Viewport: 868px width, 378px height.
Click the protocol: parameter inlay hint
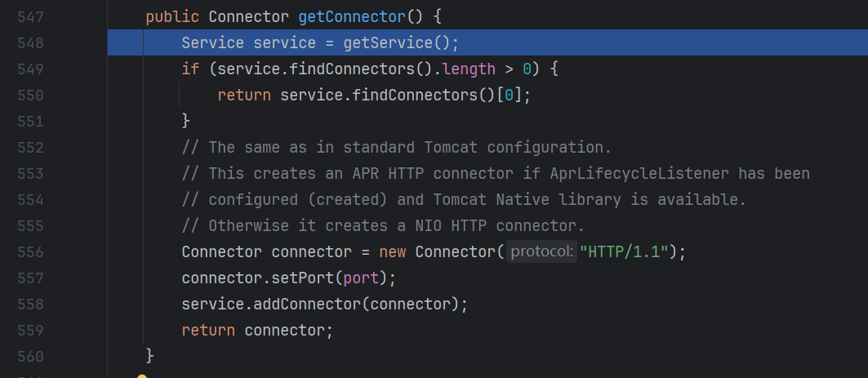click(541, 252)
